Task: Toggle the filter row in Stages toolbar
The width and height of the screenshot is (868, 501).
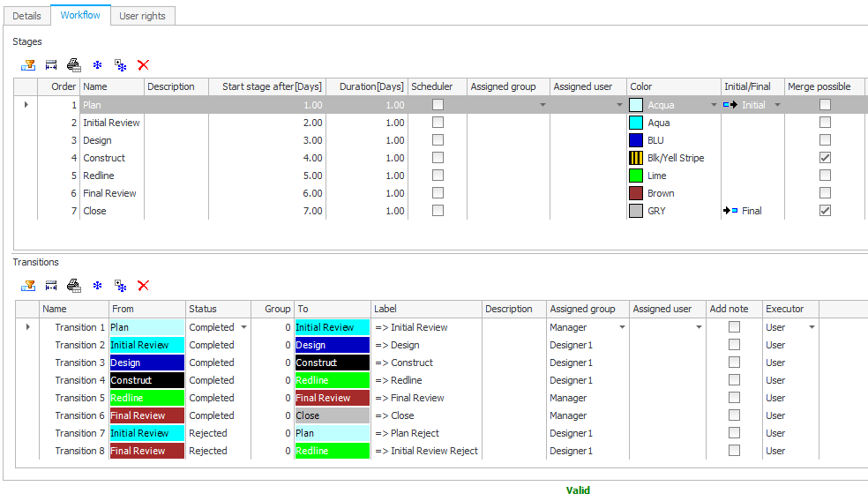Action: pos(28,65)
